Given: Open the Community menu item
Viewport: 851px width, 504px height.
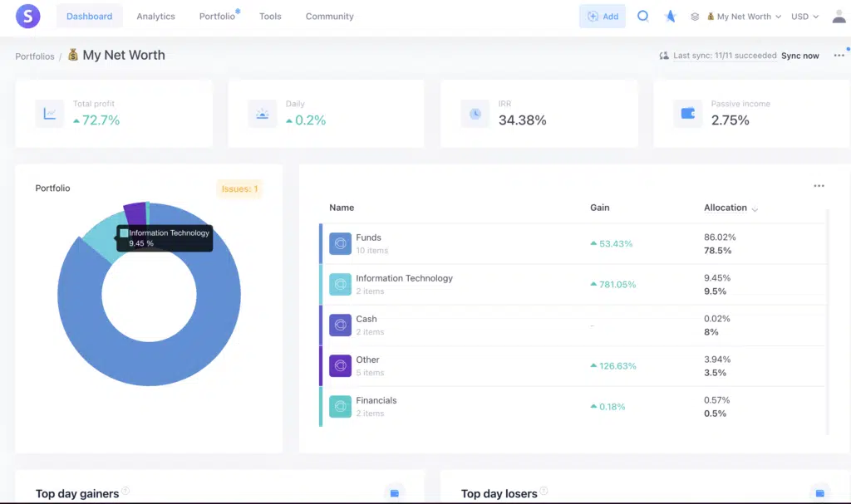Looking at the screenshot, I should (329, 16).
